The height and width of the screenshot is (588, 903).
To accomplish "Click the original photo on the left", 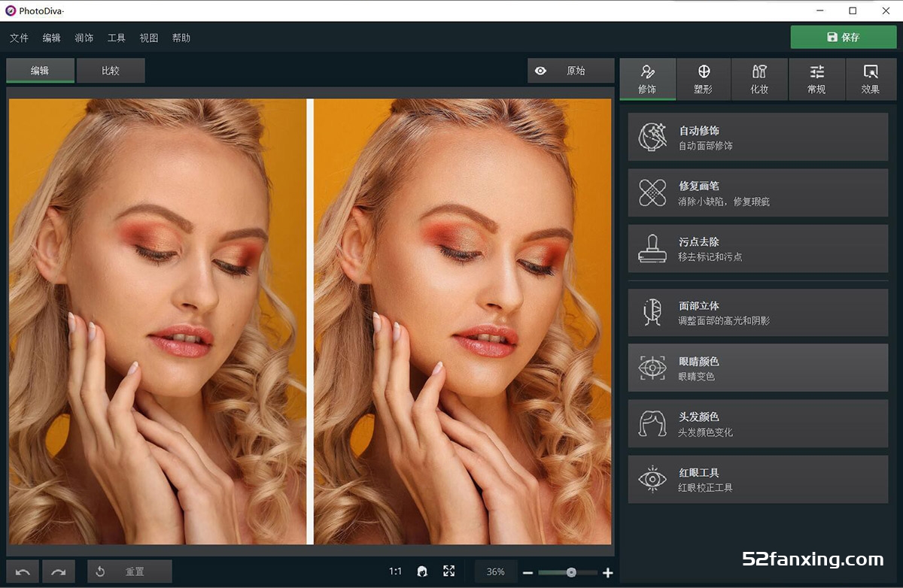I will (157, 321).
